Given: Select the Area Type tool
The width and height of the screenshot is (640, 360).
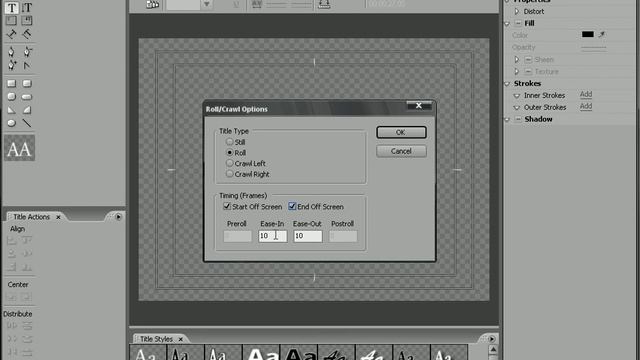Looking at the screenshot, I should (11, 20).
